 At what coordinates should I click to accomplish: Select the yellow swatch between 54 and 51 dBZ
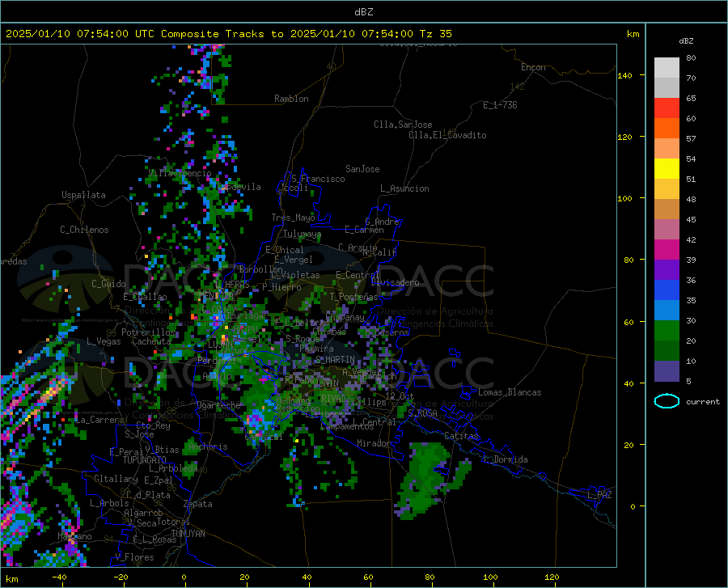tap(667, 169)
